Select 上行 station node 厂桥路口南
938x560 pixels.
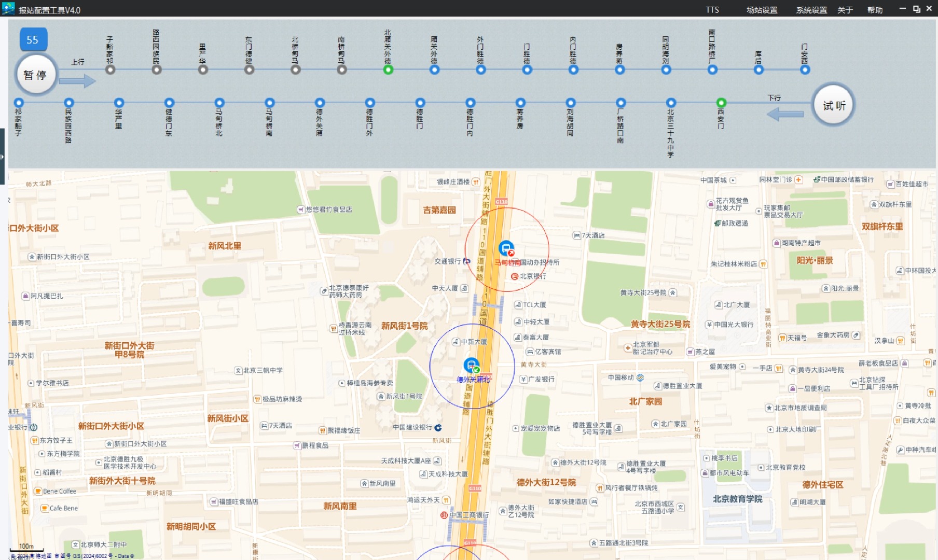click(712, 69)
